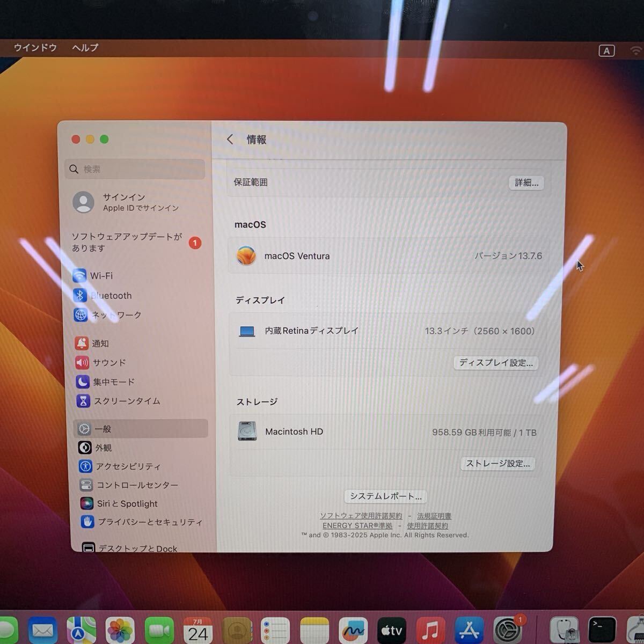
Task: Click the Wi-Fi status menu bar icon
Action: click(637, 51)
